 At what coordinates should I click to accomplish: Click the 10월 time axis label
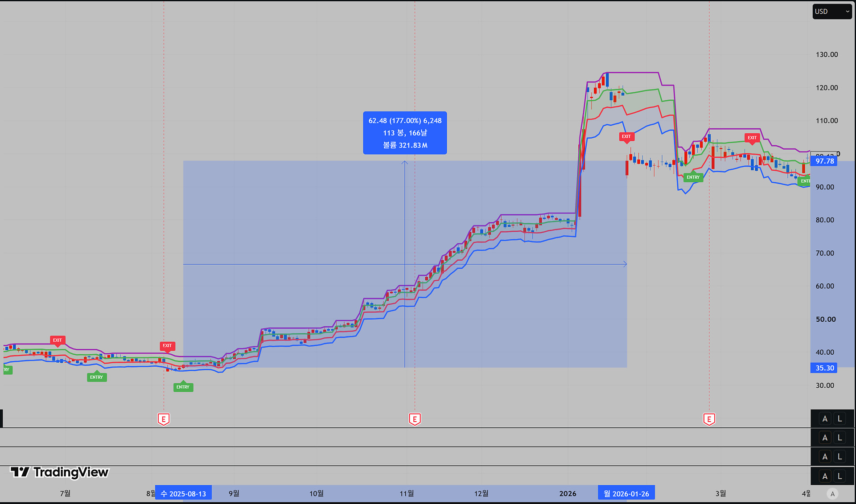click(x=317, y=493)
